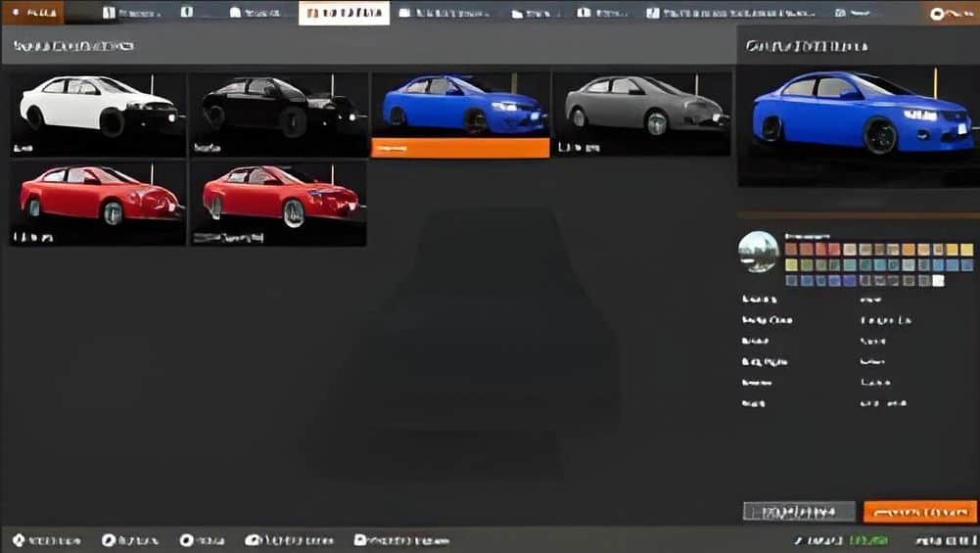Select the highlighted white tab in the top bar
The image size is (980, 553).
coord(344,13)
